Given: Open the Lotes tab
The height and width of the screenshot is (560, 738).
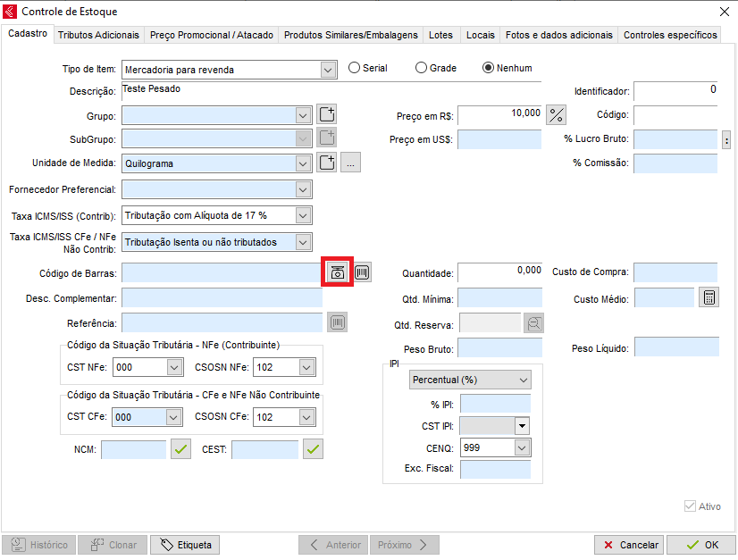Looking at the screenshot, I should [440, 35].
